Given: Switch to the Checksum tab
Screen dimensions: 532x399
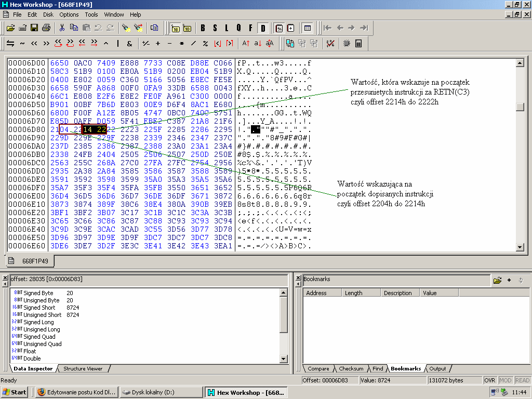Looking at the screenshot, I should (x=351, y=368).
